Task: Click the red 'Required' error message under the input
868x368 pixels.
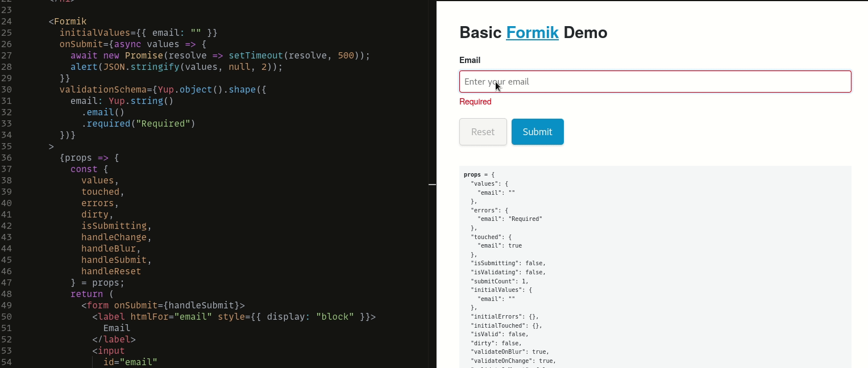Action: point(475,102)
